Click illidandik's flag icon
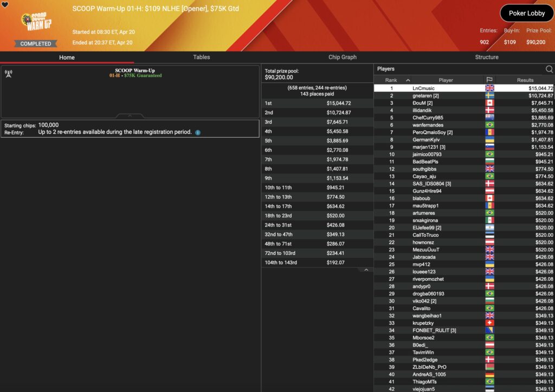This screenshot has height=392, width=555. click(x=489, y=110)
